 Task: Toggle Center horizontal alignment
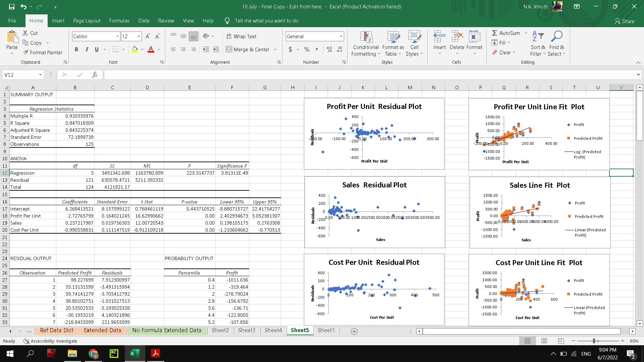coord(183,49)
